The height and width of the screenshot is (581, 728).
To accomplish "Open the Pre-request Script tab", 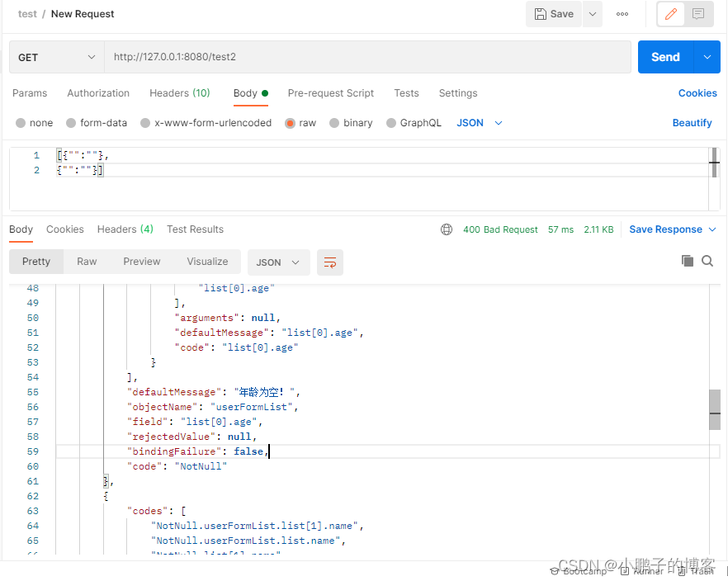I will coord(330,93).
